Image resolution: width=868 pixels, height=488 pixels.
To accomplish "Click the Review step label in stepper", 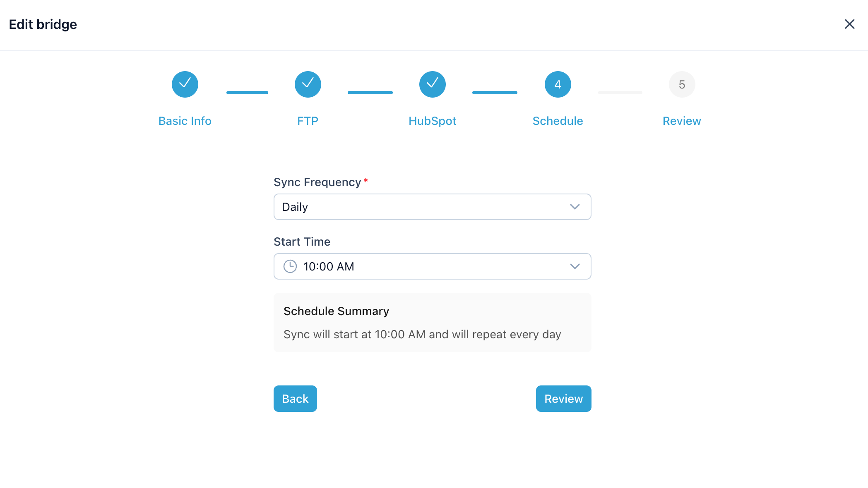I will (682, 121).
